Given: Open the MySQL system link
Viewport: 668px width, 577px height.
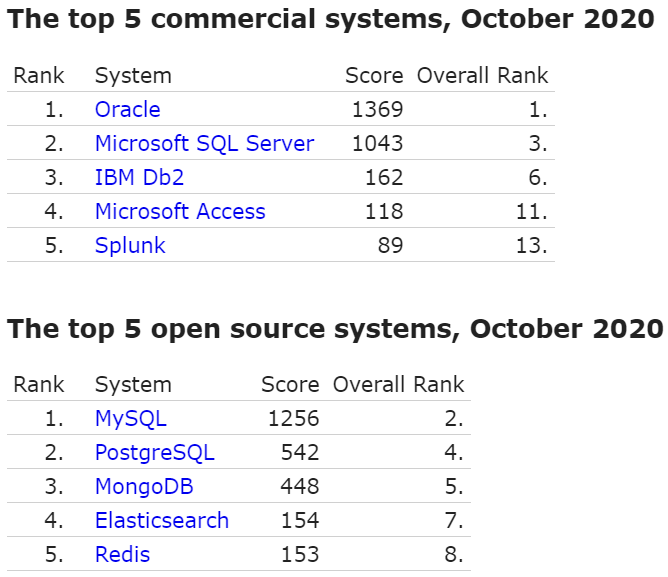Looking at the screenshot, I should (131, 418).
